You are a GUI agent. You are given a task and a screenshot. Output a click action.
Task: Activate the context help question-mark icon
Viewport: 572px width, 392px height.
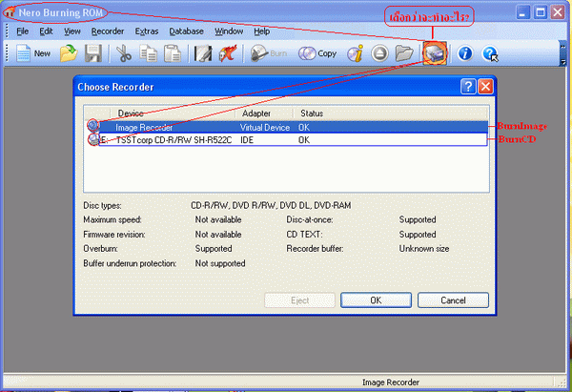point(490,53)
